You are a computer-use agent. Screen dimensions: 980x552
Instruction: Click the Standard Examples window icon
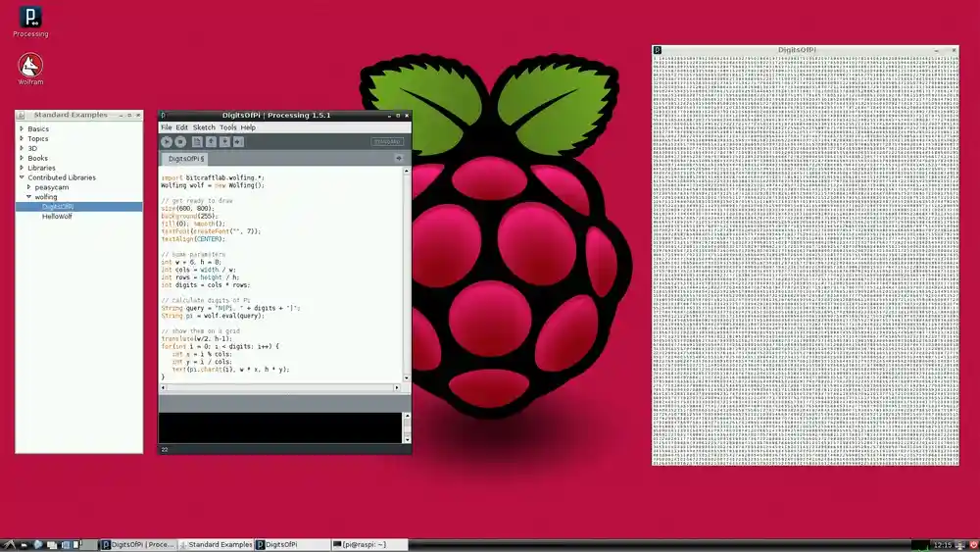(21, 115)
